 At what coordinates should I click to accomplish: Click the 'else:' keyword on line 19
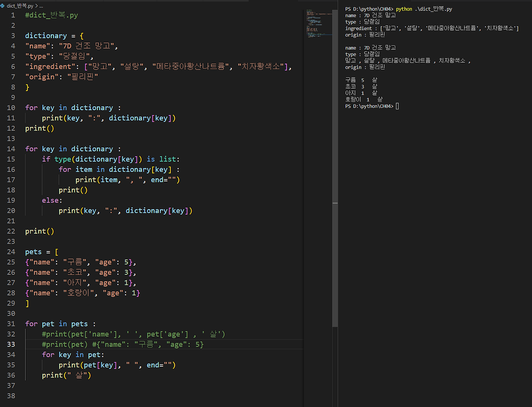tap(52, 200)
